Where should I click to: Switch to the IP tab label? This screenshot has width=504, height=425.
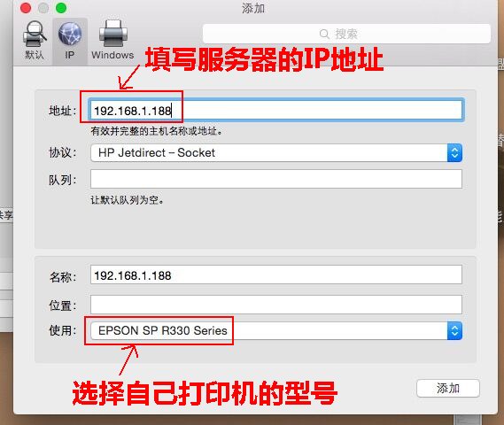70,55
